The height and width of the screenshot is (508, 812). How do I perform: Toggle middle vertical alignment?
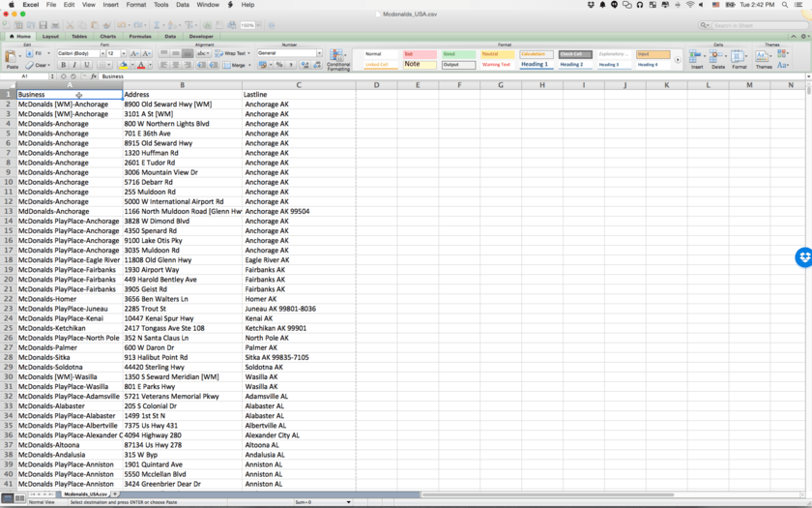click(176, 53)
